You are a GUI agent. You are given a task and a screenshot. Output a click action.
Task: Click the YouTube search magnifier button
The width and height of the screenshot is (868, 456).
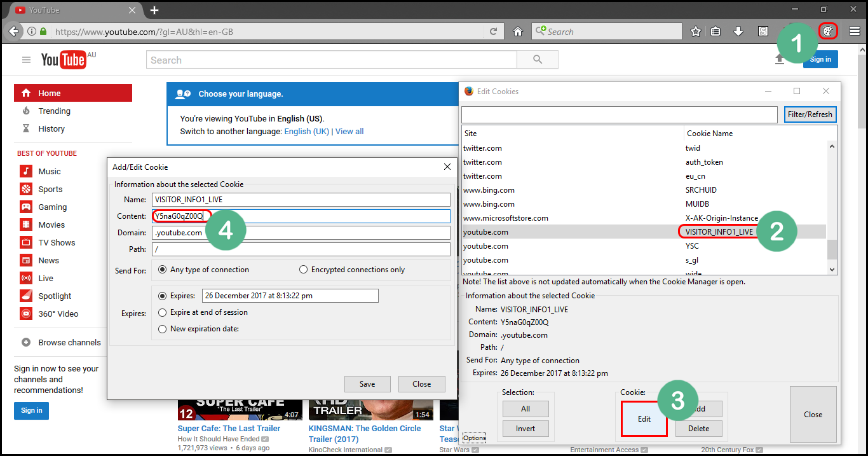[x=538, y=60]
